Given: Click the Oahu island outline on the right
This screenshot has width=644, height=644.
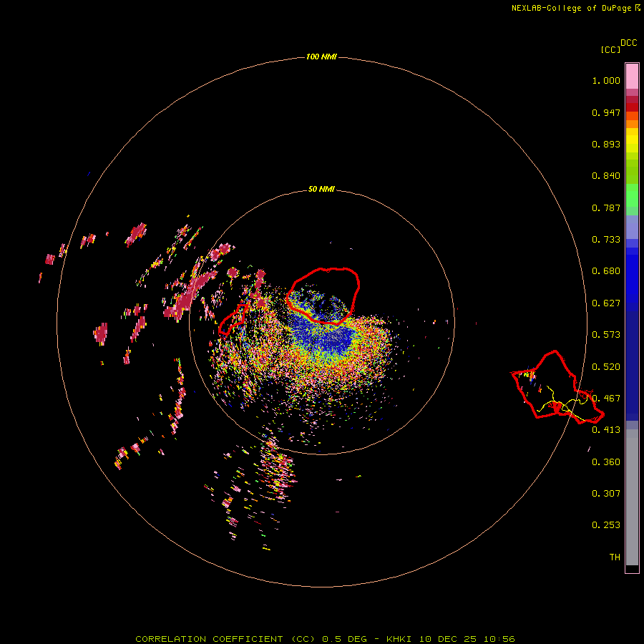Looking at the screenshot, I should [x=557, y=387].
